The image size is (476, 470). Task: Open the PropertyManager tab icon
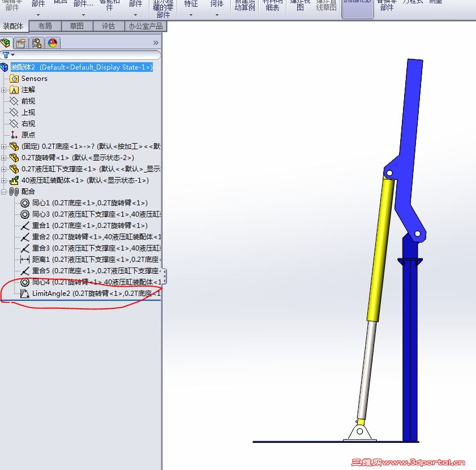[21, 43]
